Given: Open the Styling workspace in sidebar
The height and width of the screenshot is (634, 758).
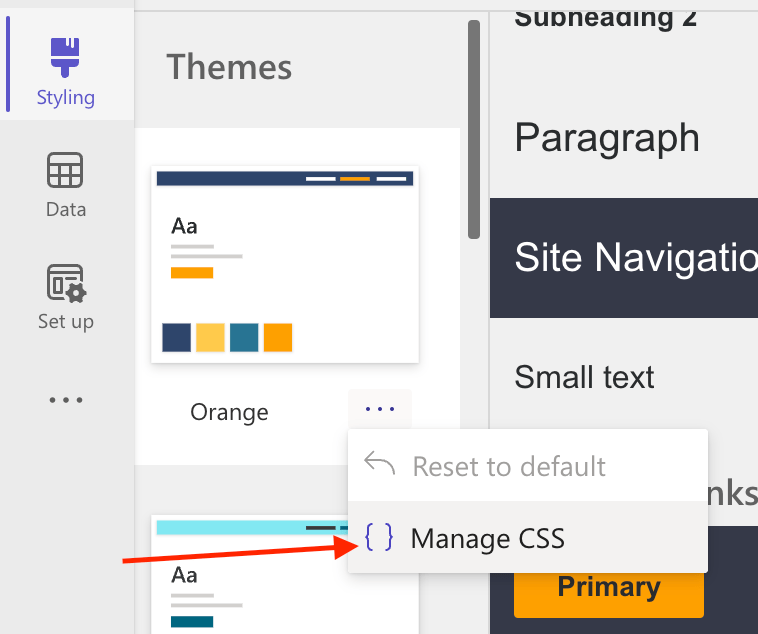Looking at the screenshot, I should click(x=66, y=70).
